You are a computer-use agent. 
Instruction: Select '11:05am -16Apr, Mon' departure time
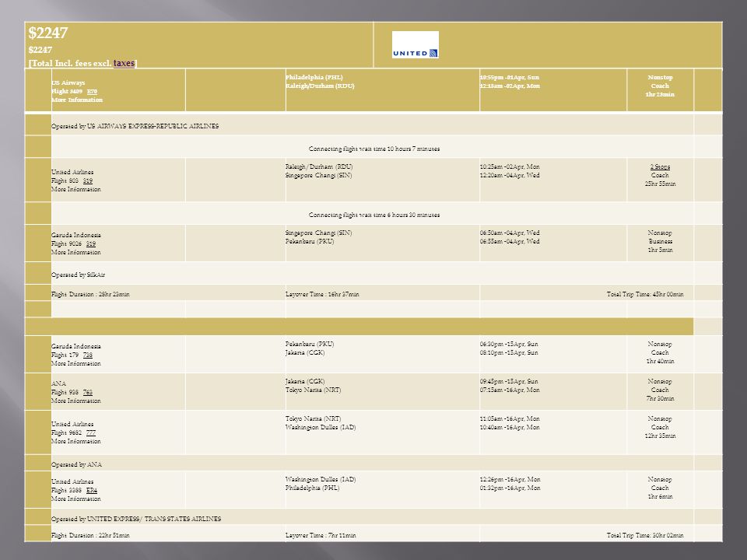point(510,419)
